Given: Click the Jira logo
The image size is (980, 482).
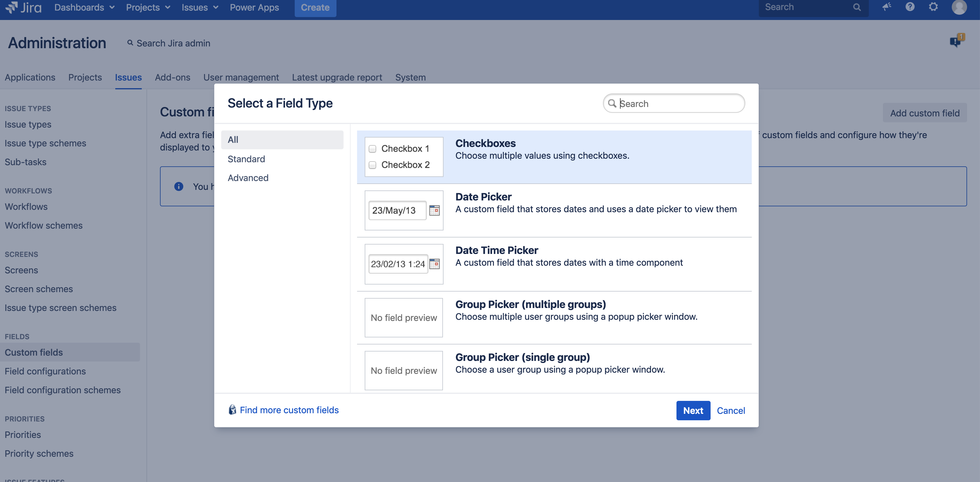Looking at the screenshot, I should [x=24, y=7].
